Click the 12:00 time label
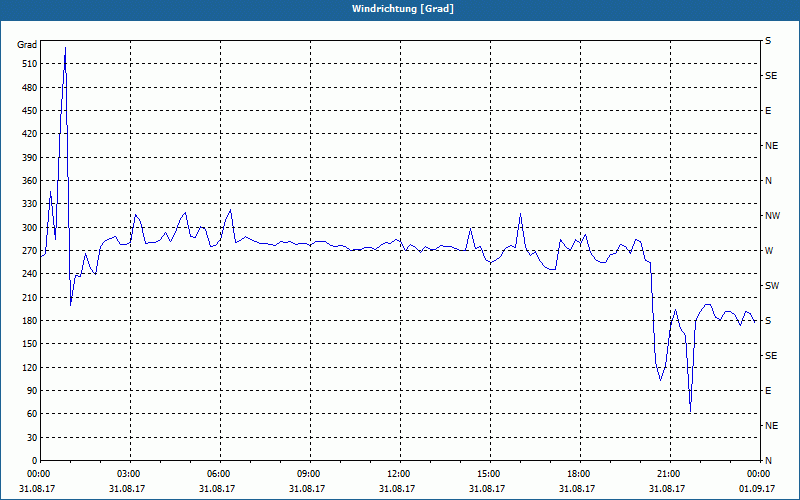 [x=398, y=474]
